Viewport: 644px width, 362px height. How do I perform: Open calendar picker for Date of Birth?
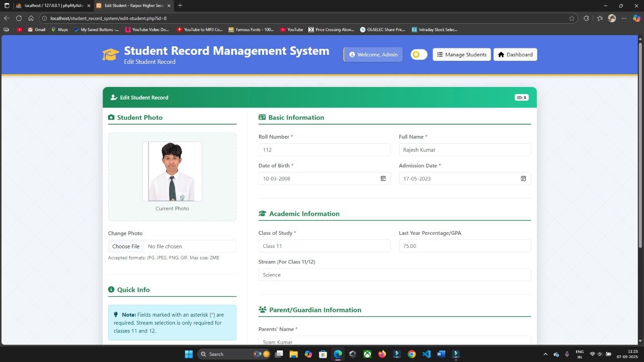click(383, 178)
